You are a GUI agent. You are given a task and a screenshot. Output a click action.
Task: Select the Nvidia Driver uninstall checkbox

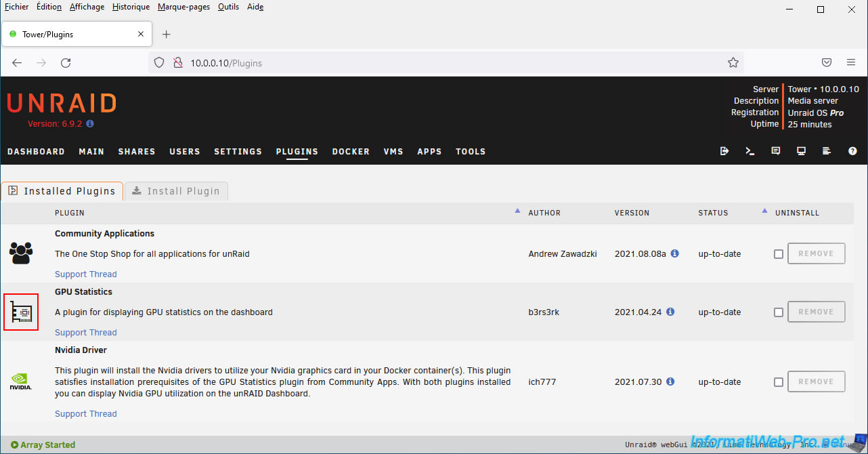point(779,382)
